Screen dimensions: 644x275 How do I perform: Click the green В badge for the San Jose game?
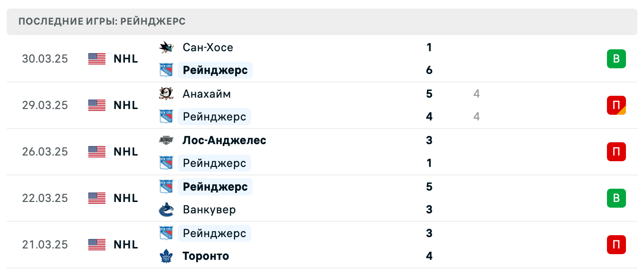(x=616, y=59)
